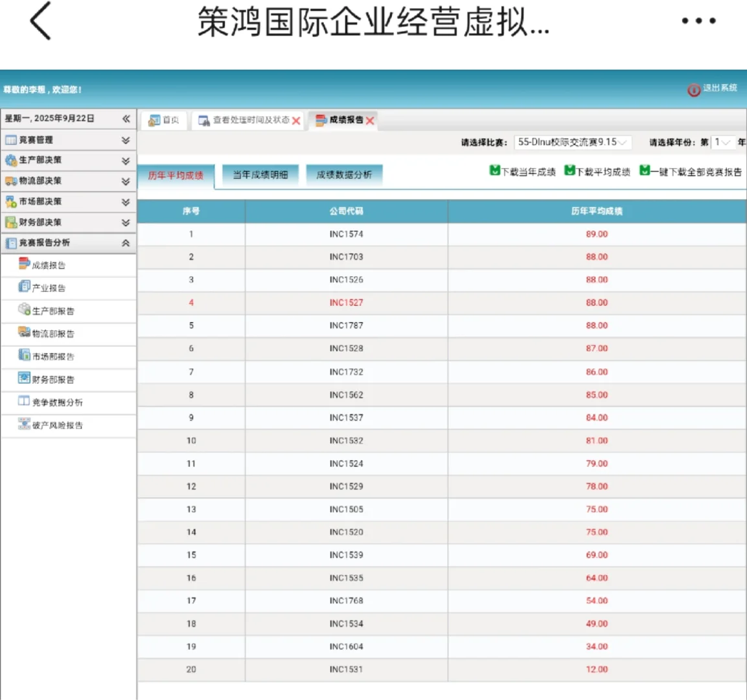Click the 财务部报告 icon
The image size is (747, 700).
tap(24, 377)
